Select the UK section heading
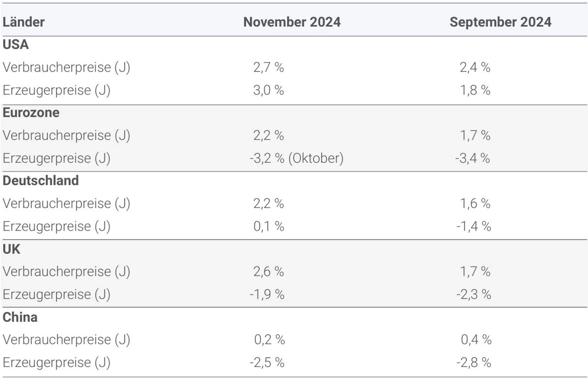 coord(11,249)
